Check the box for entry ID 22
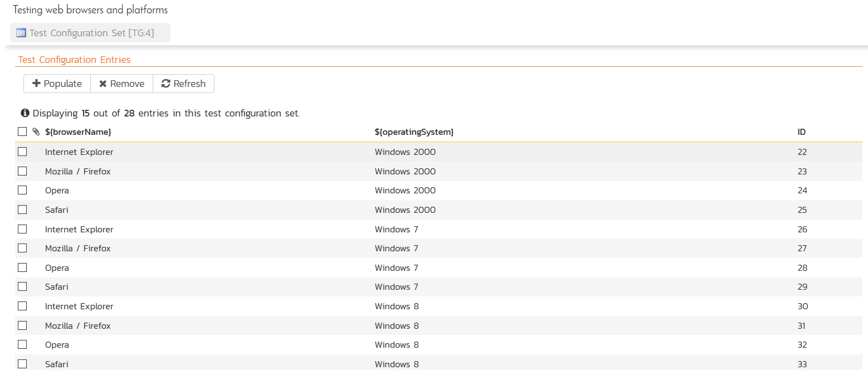The width and height of the screenshot is (868, 370). pos(22,152)
